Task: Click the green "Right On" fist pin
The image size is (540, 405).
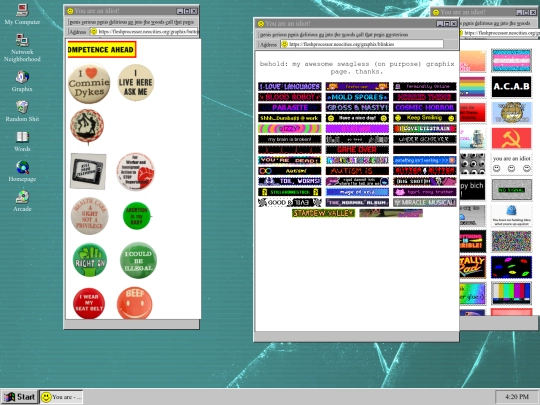Action: [x=90, y=260]
